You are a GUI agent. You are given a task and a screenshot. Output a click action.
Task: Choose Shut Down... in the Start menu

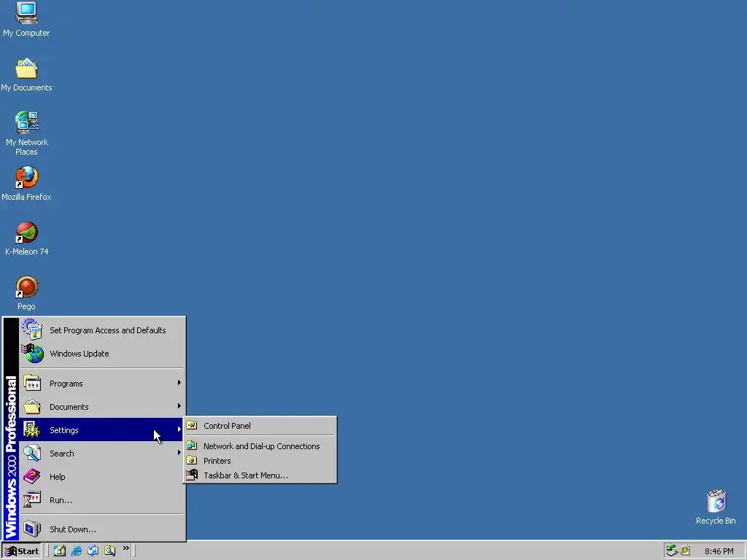101,529
